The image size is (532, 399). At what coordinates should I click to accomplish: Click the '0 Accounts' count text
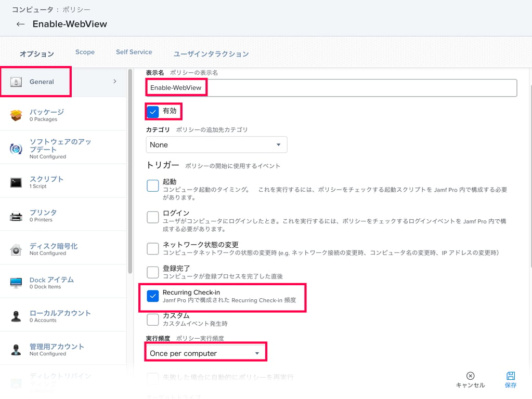click(43, 321)
